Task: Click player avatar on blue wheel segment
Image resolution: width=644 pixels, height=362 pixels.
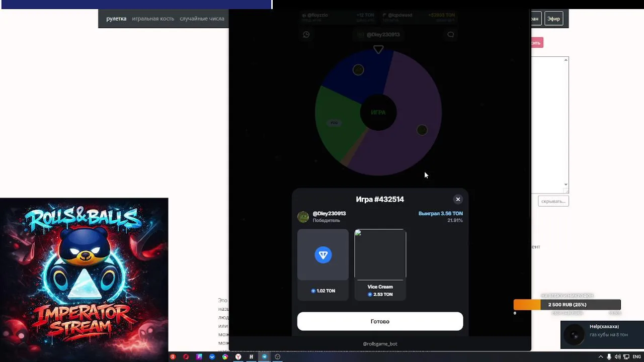Action: click(358, 70)
